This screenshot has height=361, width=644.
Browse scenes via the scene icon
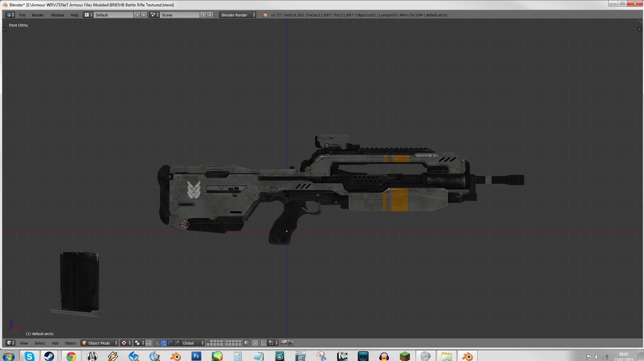click(154, 15)
